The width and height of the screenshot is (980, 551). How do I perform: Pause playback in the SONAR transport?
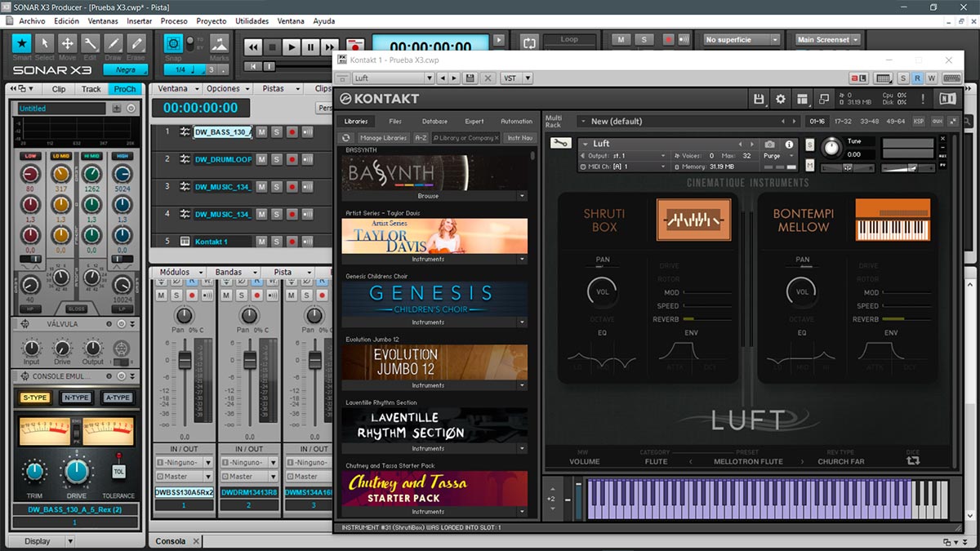(x=311, y=47)
